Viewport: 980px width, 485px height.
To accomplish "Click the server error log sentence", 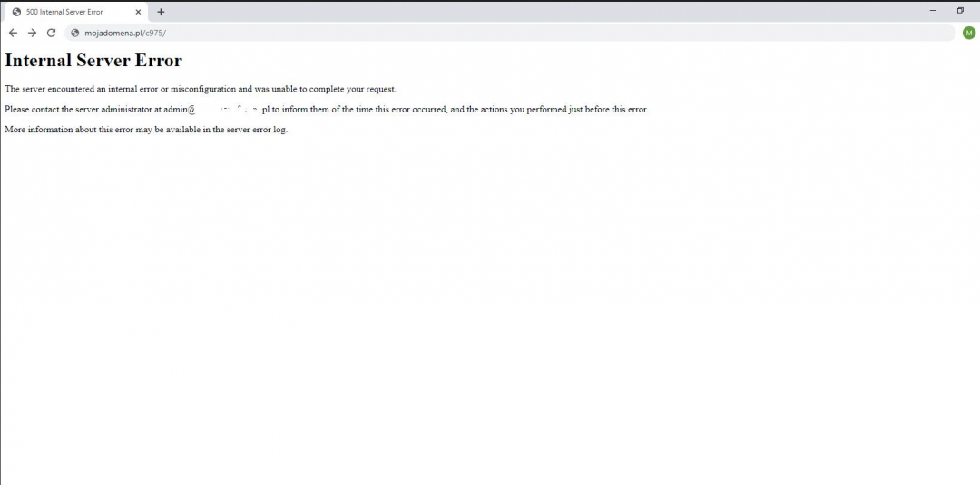I will pyautogui.click(x=145, y=130).
